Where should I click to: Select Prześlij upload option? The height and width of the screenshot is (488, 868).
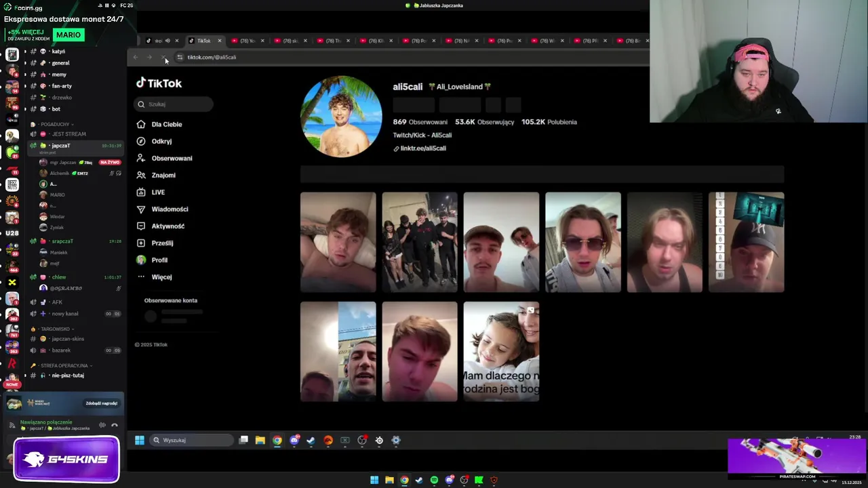click(x=162, y=243)
